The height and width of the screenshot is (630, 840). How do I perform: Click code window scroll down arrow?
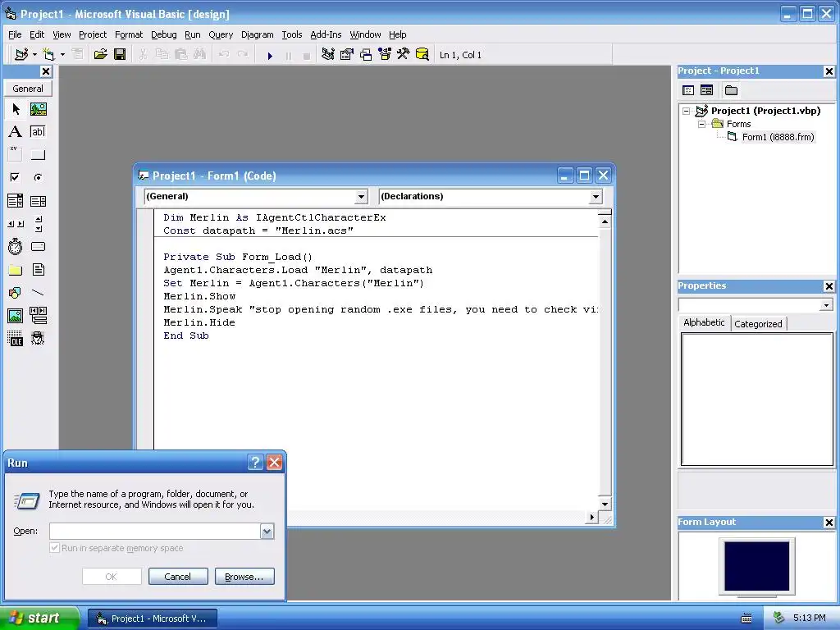pyautogui.click(x=605, y=504)
